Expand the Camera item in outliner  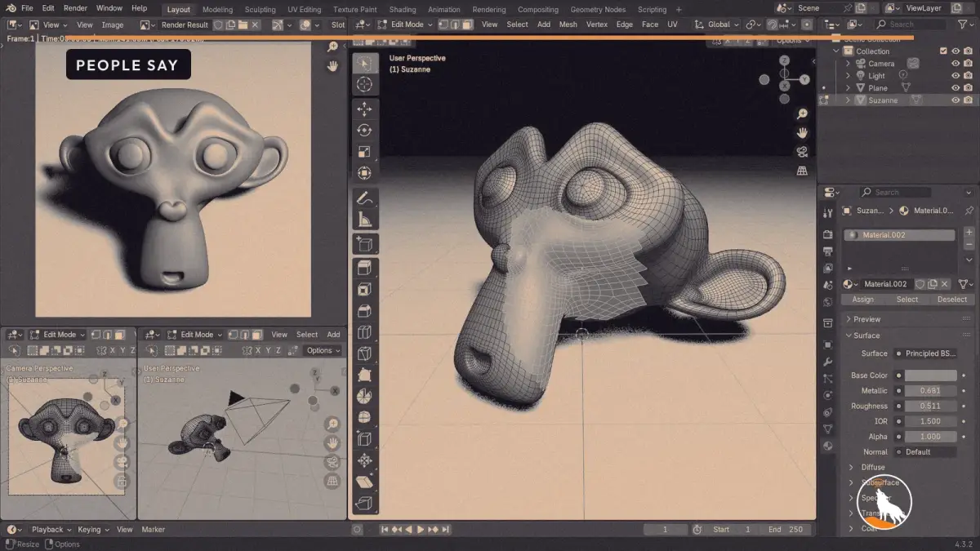(x=848, y=64)
